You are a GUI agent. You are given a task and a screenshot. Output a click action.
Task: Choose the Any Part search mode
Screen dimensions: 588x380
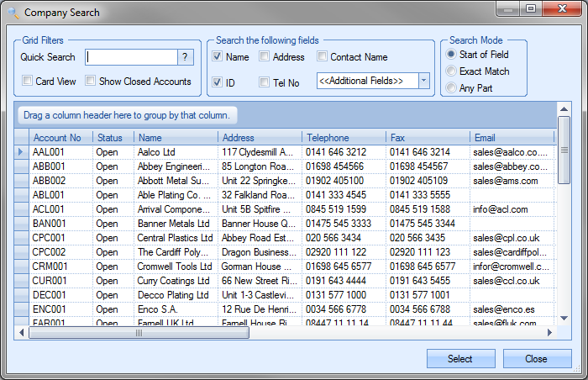pyautogui.click(x=451, y=88)
